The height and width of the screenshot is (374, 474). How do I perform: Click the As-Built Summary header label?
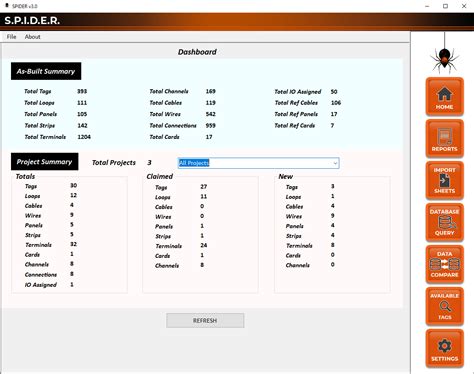pos(46,71)
